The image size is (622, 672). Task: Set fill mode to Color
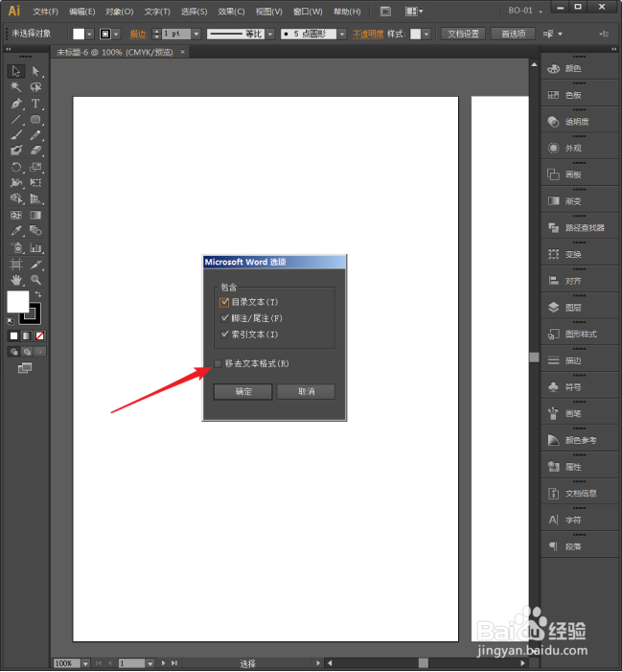click(x=13, y=336)
